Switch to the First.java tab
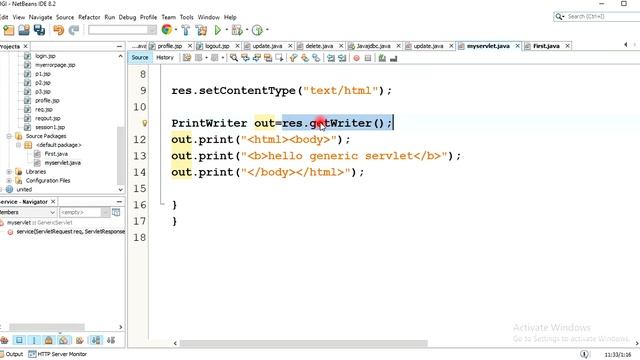640x360 pixels. pyautogui.click(x=546, y=46)
